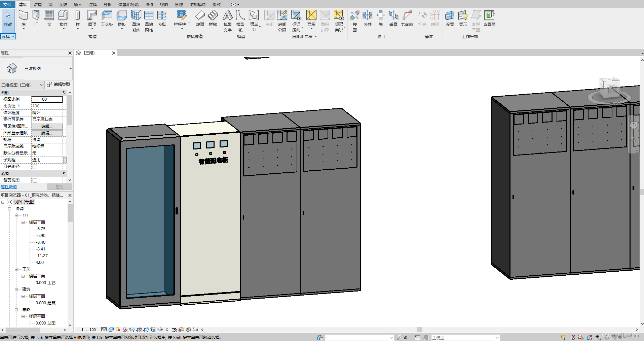Open the 主模型 design option dropdown

pos(465,338)
